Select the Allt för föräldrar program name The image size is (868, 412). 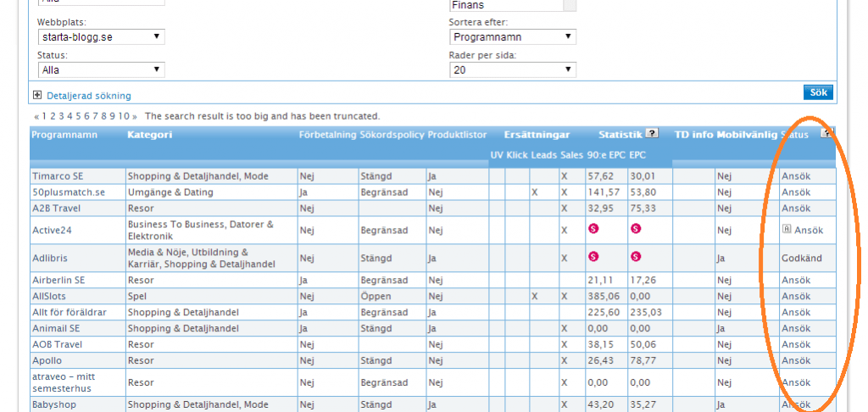(70, 312)
